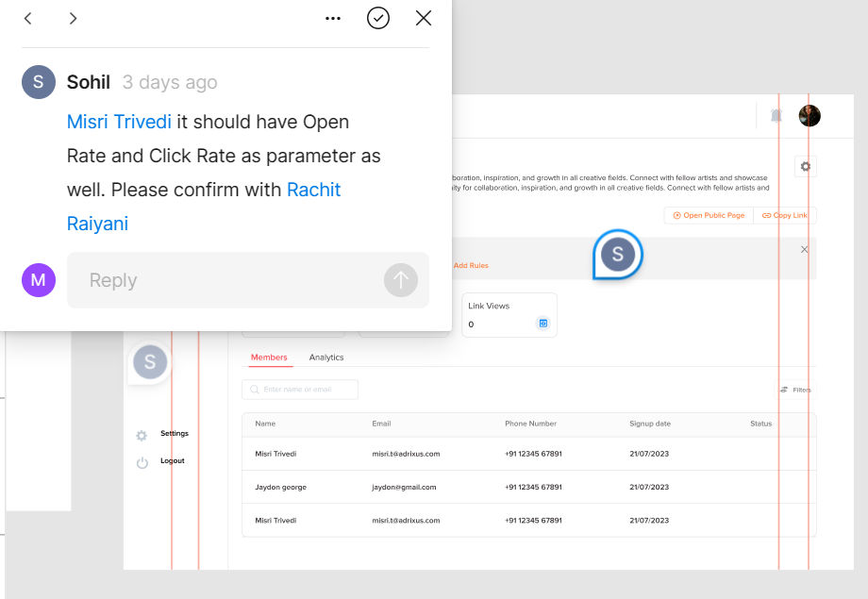
Task: Switch to the Analytics tab
Action: tap(326, 358)
